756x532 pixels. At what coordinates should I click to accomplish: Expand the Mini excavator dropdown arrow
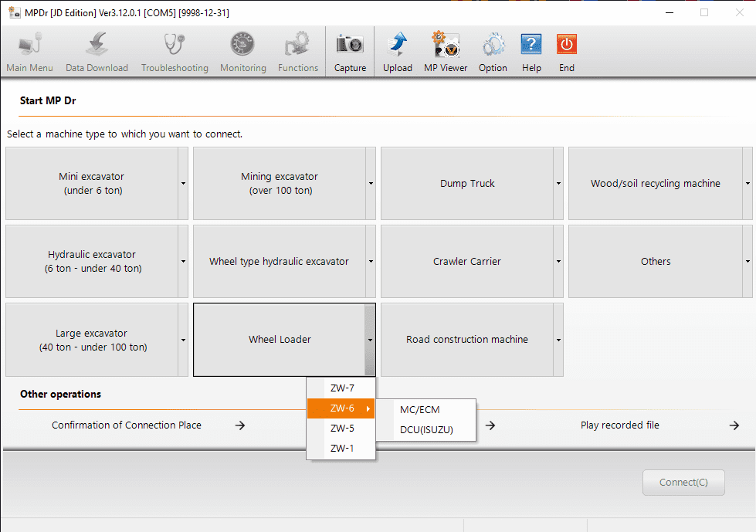pyautogui.click(x=183, y=184)
